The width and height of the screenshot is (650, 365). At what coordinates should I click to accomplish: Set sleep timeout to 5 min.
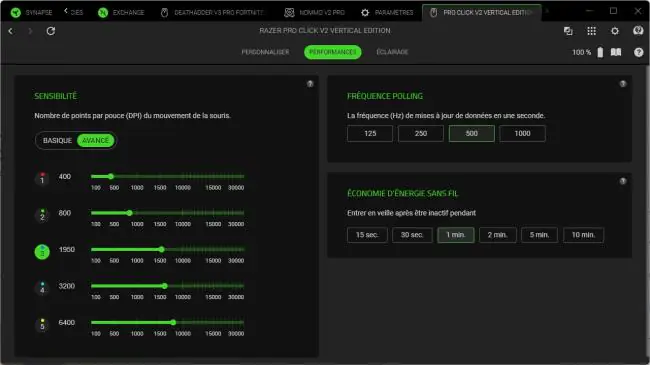[539, 235]
